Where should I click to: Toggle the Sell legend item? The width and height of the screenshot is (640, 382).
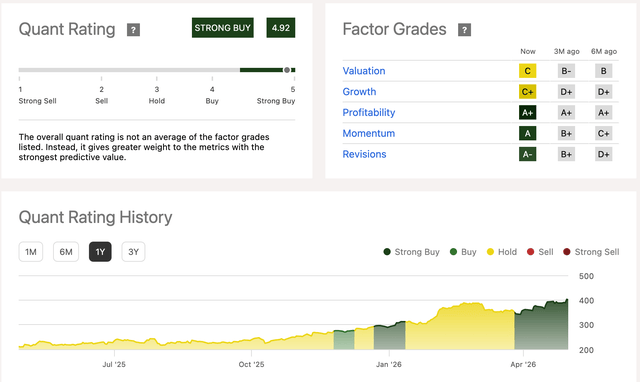540,252
